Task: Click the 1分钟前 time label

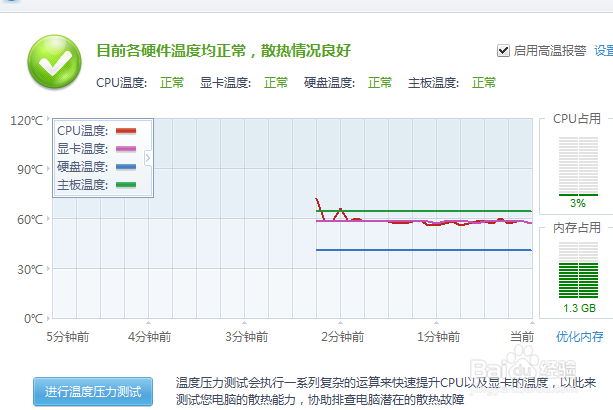Action: click(x=439, y=337)
